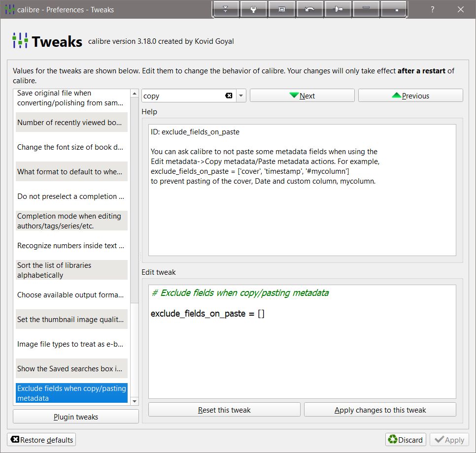Viewport: 476px width, 453px height.
Task: Click the small square dot icon in title bar
Action: 394,9
